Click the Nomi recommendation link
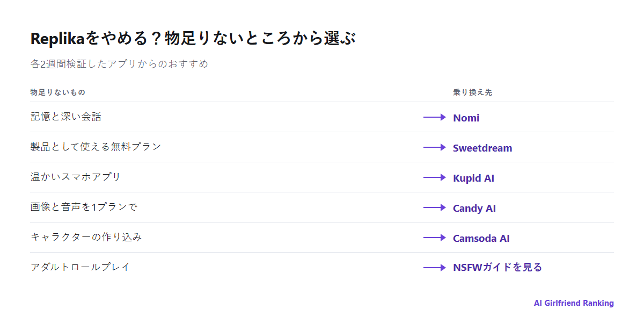The width and height of the screenshot is (644, 330). 466,118
